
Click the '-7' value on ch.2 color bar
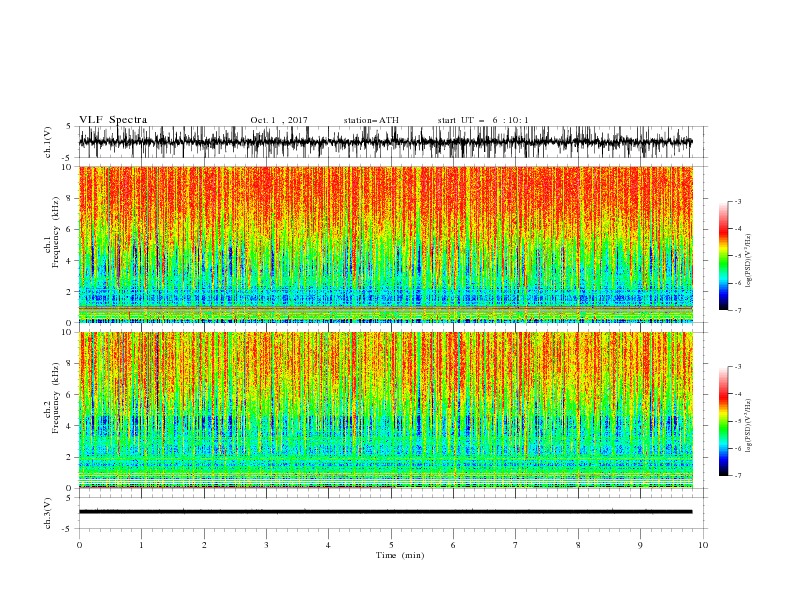(x=738, y=476)
